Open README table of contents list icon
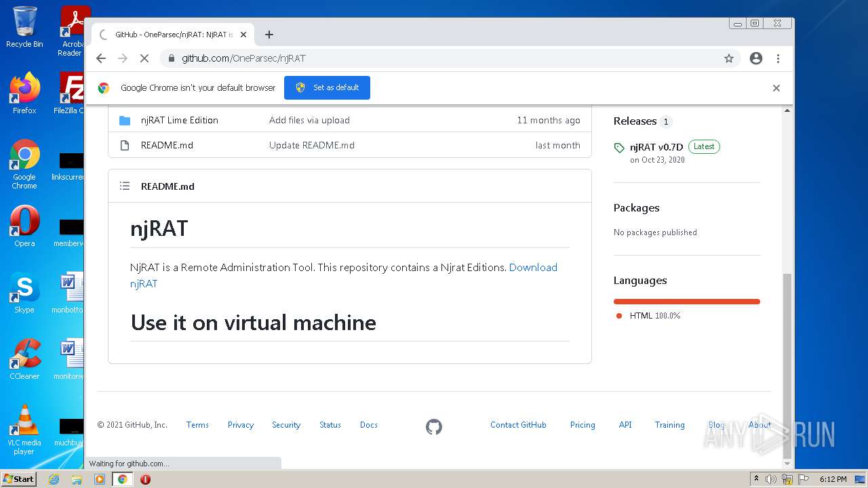868x488 pixels. tap(125, 186)
